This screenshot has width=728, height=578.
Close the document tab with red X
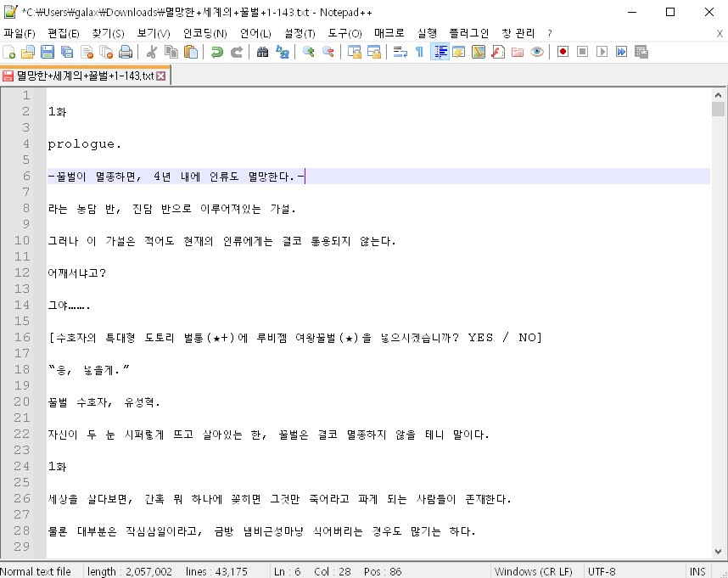(x=160, y=76)
